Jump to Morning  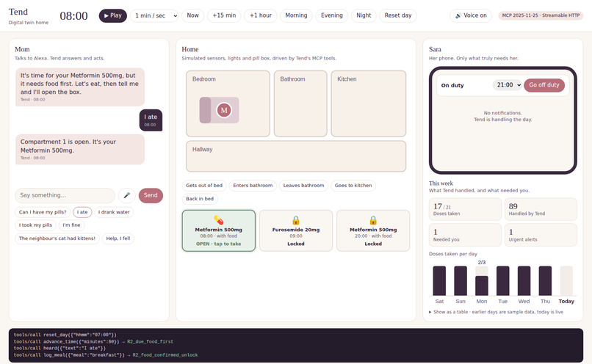[296, 15]
